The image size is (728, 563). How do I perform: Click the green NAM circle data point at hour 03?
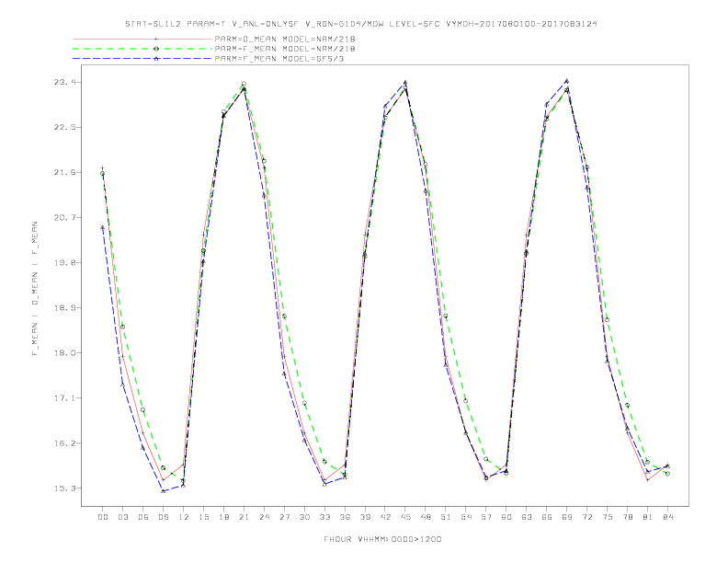pyautogui.click(x=122, y=327)
